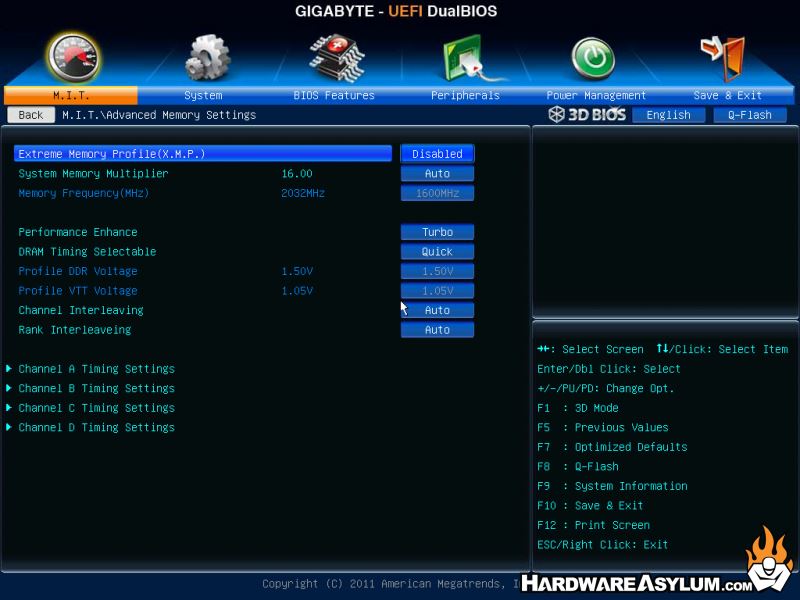
Task: Launch the Q-Flash utility button
Action: coord(749,115)
